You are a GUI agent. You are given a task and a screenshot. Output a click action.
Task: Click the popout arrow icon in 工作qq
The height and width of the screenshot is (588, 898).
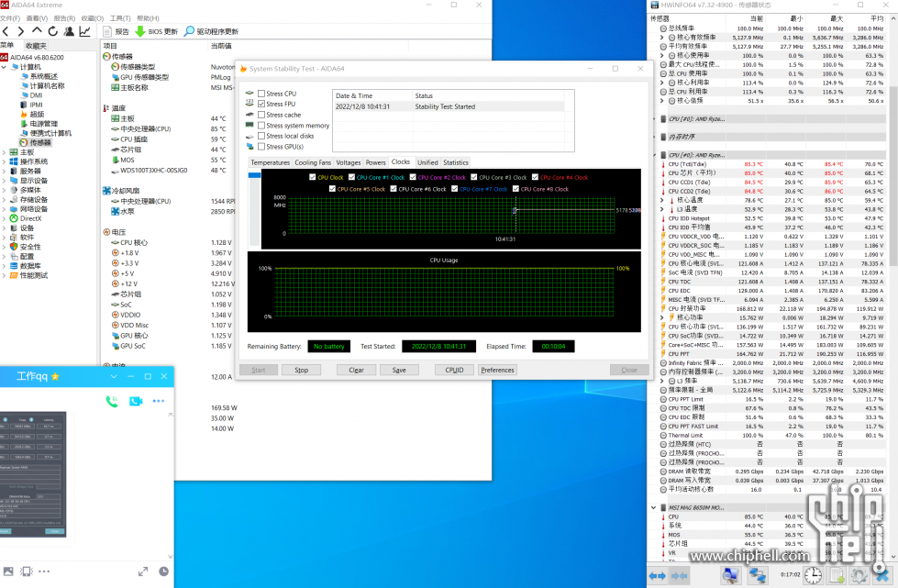[143, 571]
